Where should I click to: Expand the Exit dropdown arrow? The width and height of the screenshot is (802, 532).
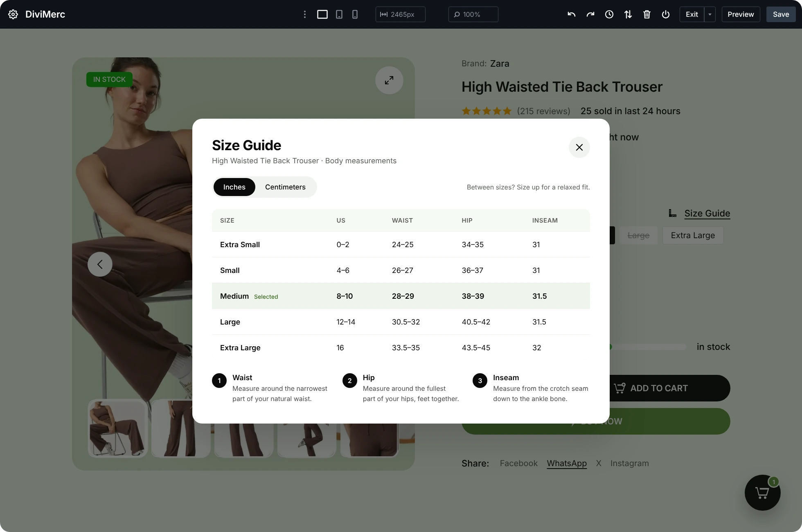pos(710,14)
